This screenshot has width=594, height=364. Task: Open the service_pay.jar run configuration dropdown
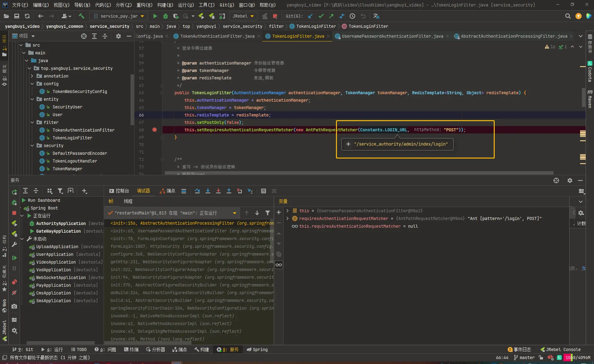pos(118,16)
